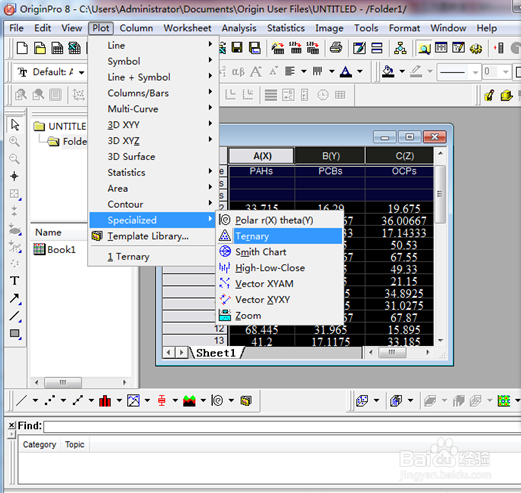The image size is (521, 493).
Task: Click the Column chart toolbar icon
Action: (x=105, y=400)
